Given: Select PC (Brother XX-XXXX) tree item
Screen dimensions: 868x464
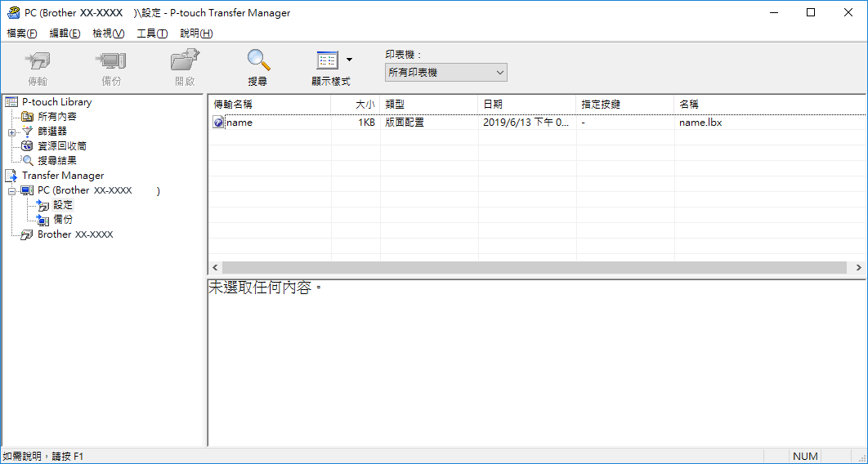Looking at the screenshot, I should 99,190.
